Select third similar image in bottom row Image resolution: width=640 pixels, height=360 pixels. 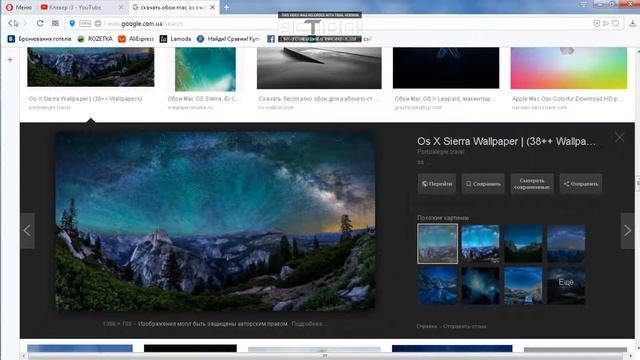523,286
